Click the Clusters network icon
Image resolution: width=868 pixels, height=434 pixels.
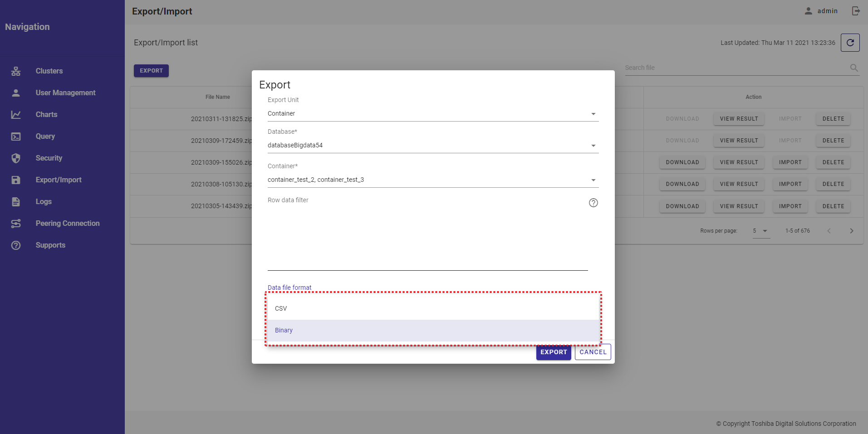point(16,71)
